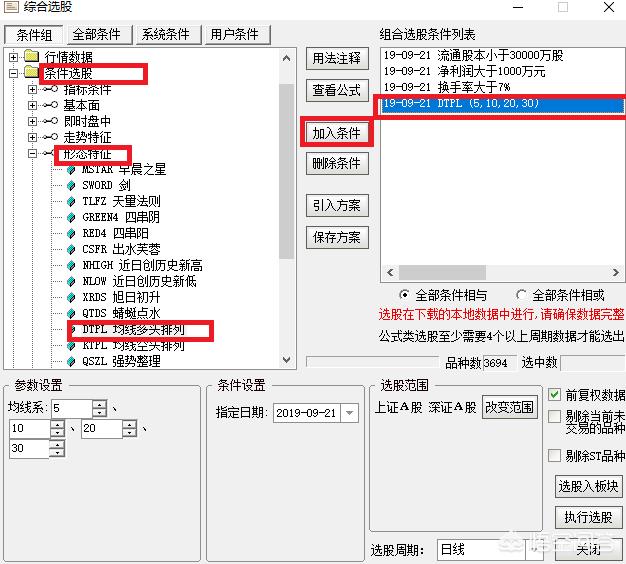Click the icon beside SWORD 剑
Image resolution: width=626 pixels, height=564 pixels.
pos(71,185)
